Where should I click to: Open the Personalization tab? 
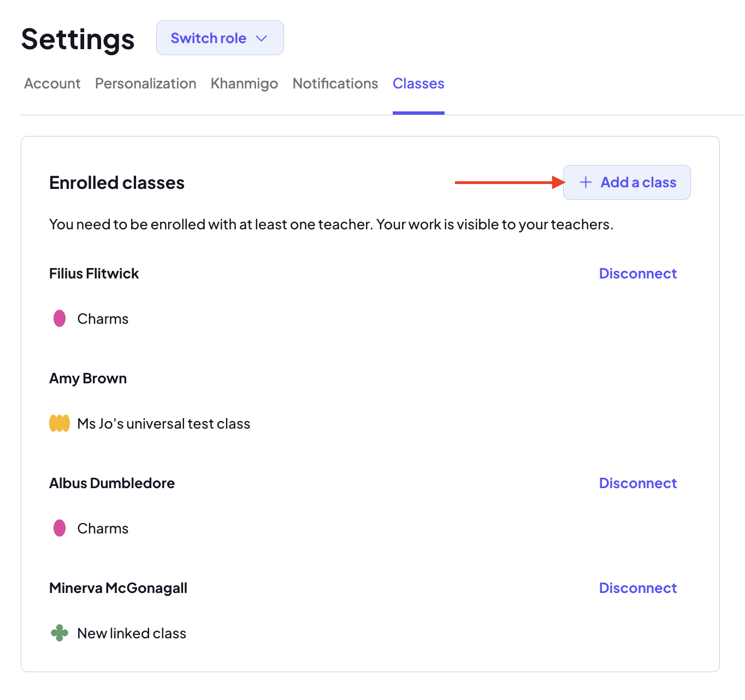146,84
